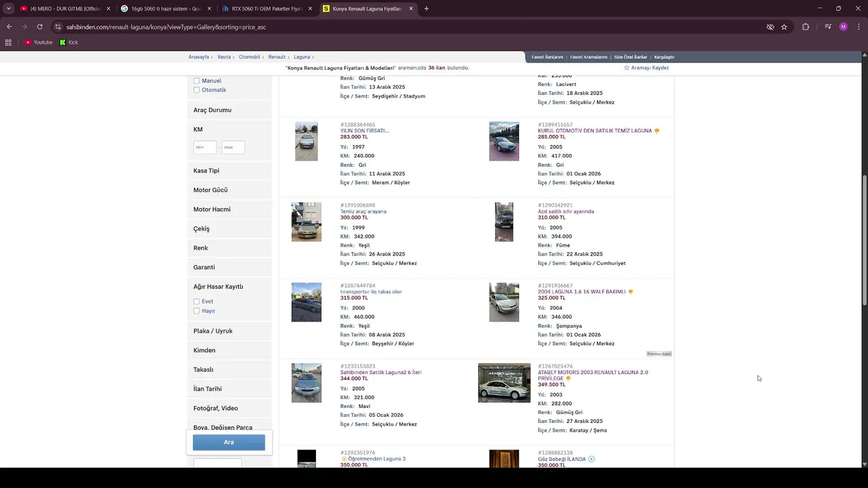Viewport: 868px width, 488px height.
Task: Expand the Garanti filter
Action: 229,268
